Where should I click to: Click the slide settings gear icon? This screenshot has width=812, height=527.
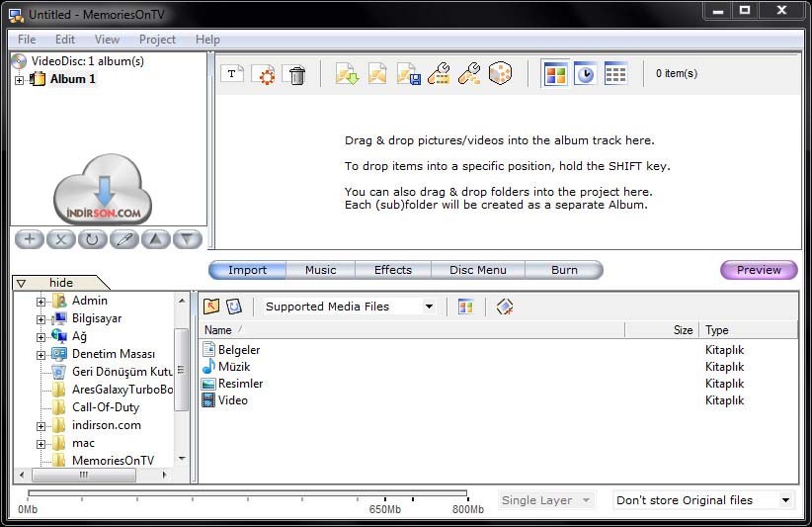click(x=264, y=74)
